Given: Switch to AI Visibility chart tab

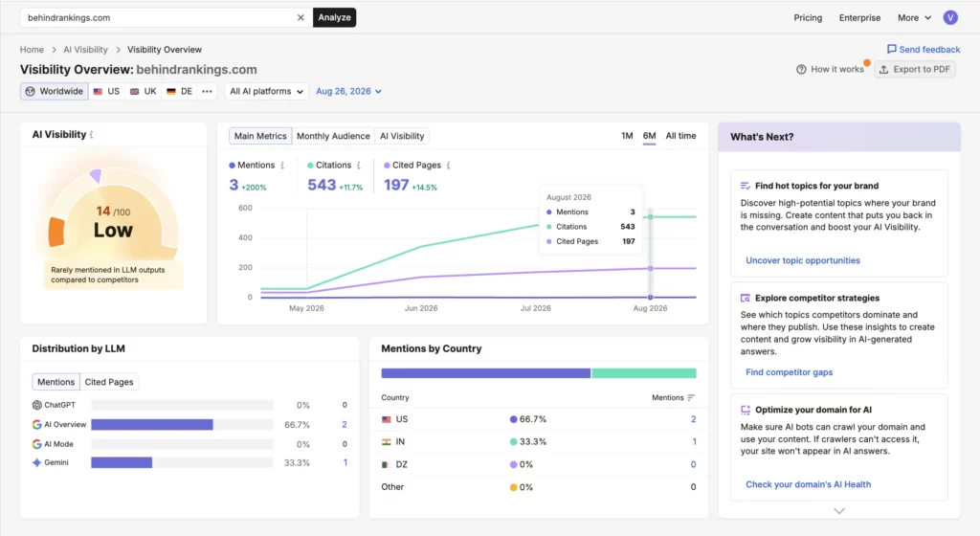Looking at the screenshot, I should point(402,136).
